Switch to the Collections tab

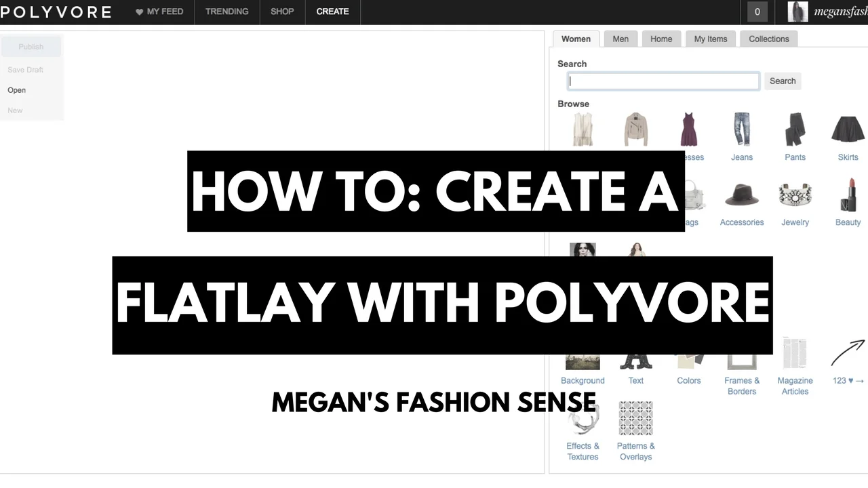tap(769, 39)
